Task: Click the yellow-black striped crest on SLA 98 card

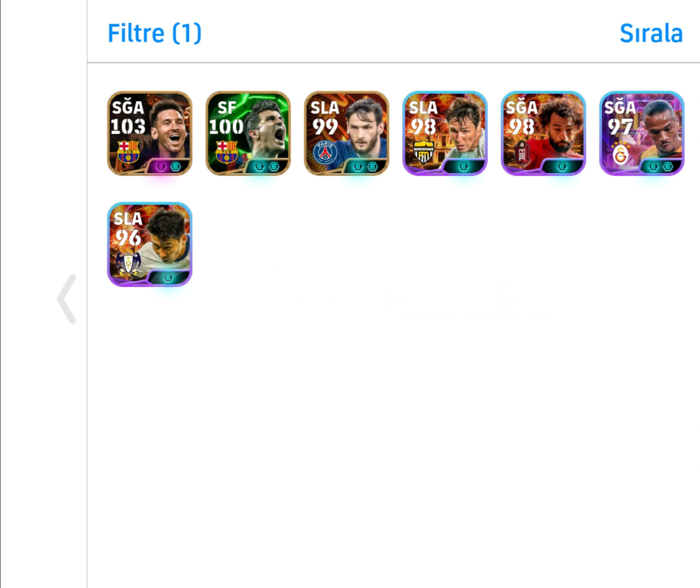Action: [x=423, y=152]
